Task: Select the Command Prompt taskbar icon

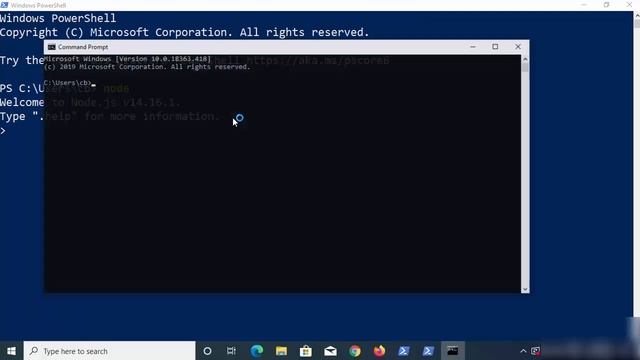Action: [453, 351]
